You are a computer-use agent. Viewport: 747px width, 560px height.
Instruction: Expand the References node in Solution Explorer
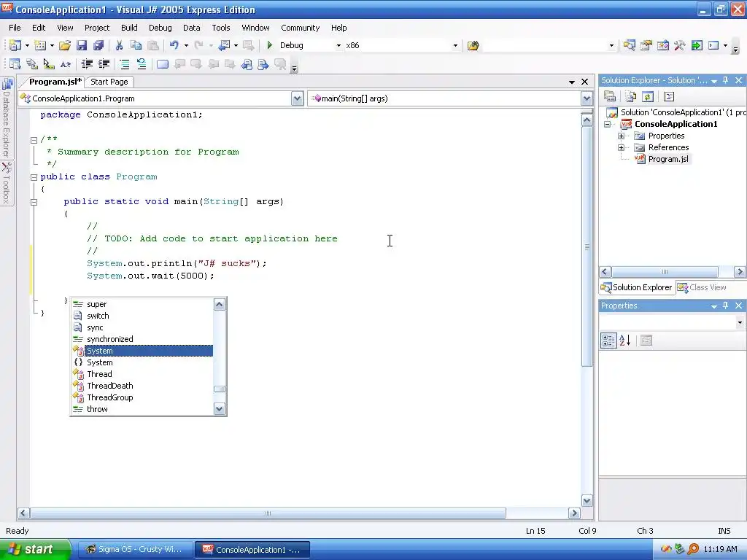pos(622,147)
